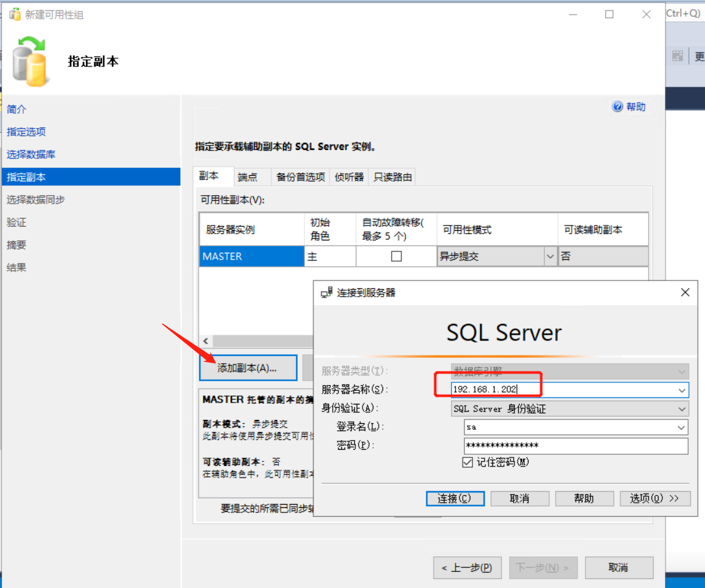Click the 可读辅助副本 column header
Image resolution: width=705 pixels, height=588 pixels.
coord(603,229)
